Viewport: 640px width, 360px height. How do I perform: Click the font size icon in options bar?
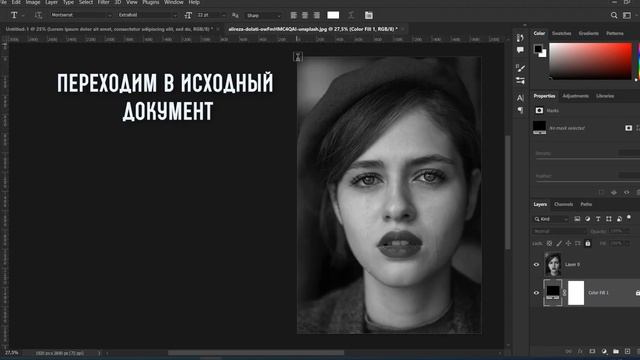click(188, 15)
